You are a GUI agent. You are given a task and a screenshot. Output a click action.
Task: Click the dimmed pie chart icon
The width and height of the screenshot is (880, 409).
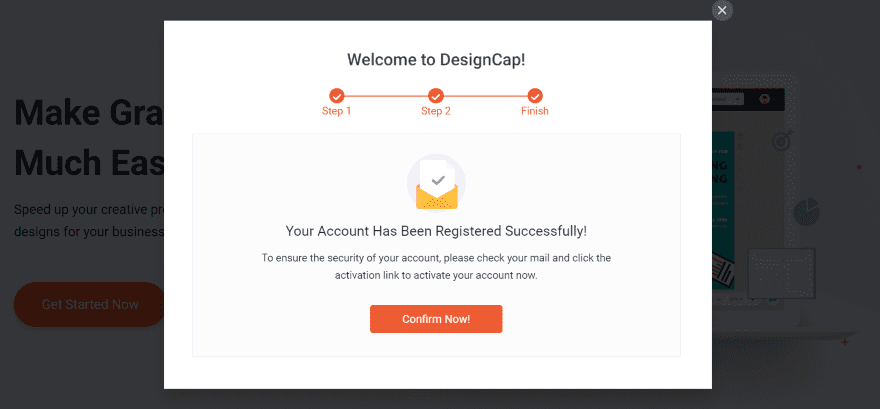tap(806, 212)
